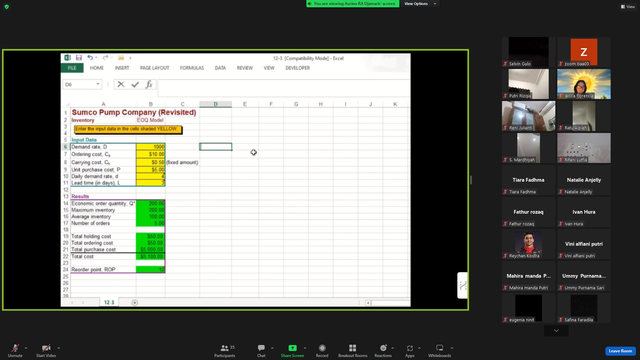Expand reactions options arrow
Viewport: 640px width, 360px height.
click(392, 348)
